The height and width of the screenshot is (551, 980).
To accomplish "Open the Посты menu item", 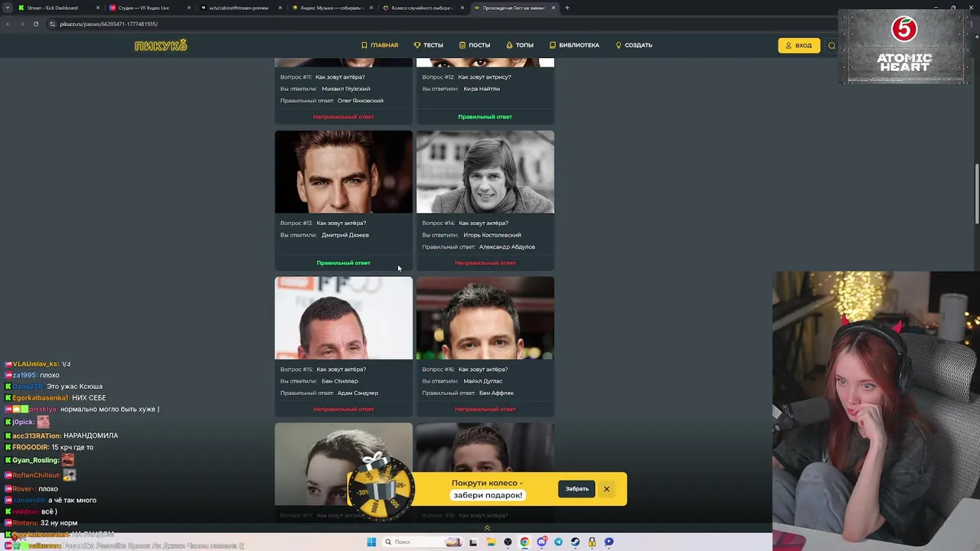I will 475,45.
